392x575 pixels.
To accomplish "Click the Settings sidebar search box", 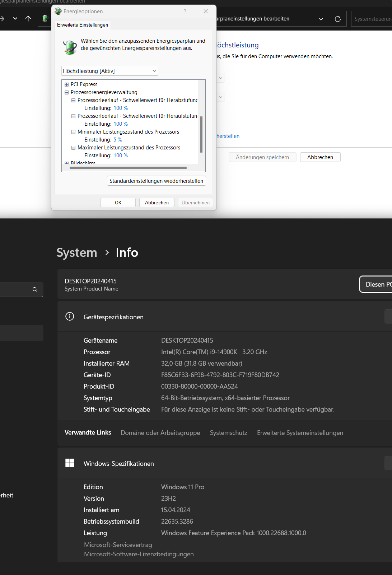I will pyautogui.click(x=22, y=289).
